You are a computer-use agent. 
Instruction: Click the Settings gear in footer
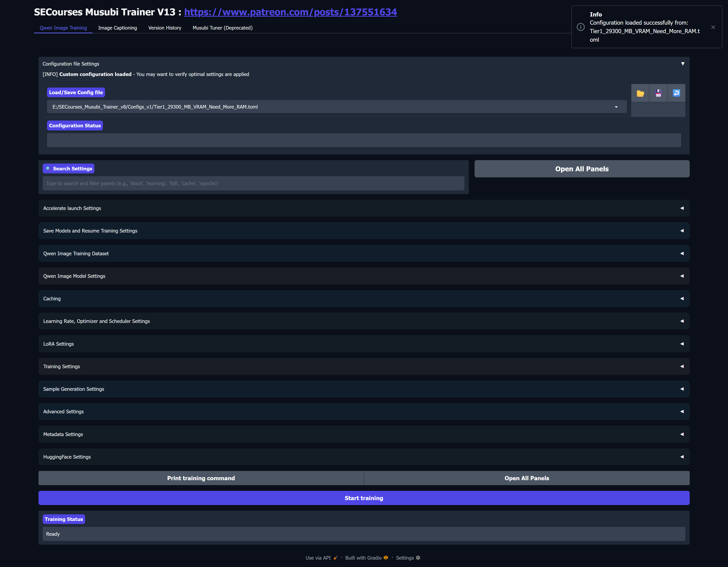(408, 558)
